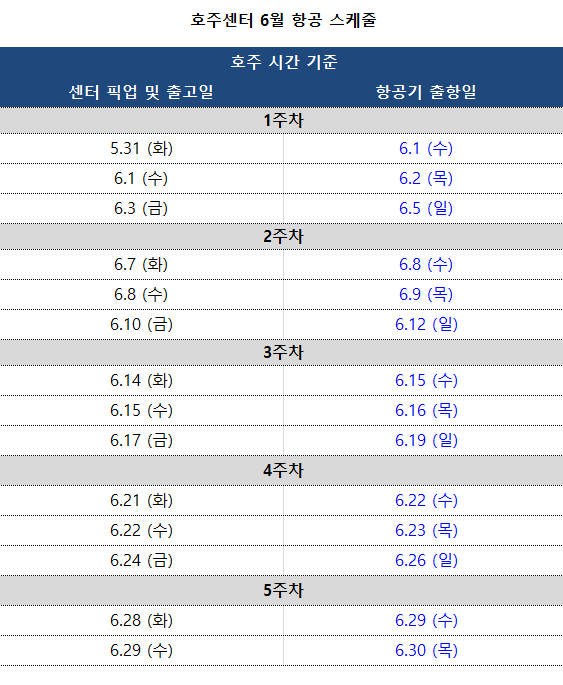Click the 항공기 출항일 column header
The height and width of the screenshot is (685, 563).
[426, 92]
